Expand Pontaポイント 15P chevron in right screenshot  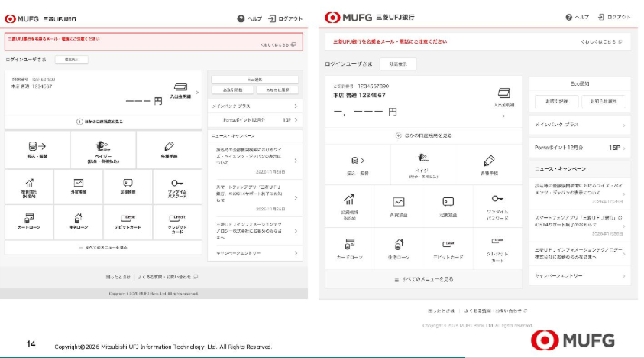pyautogui.click(x=624, y=148)
